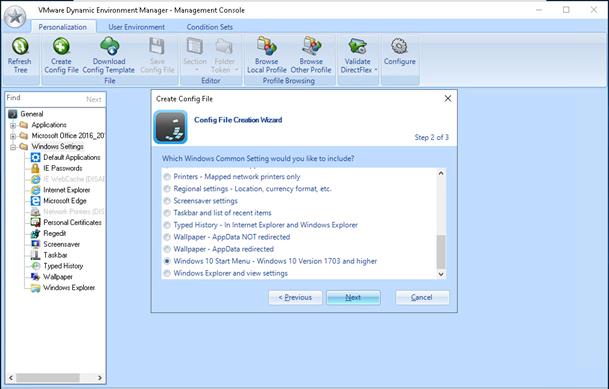Click the Create Config File icon

[x=61, y=46]
